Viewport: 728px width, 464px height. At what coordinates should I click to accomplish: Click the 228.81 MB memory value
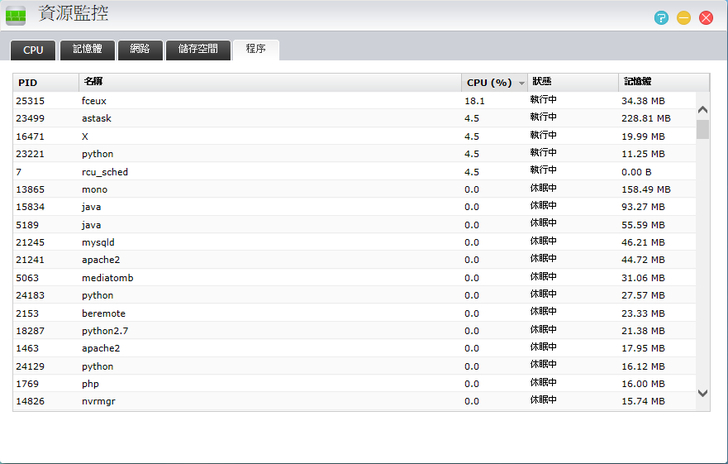(x=646, y=118)
